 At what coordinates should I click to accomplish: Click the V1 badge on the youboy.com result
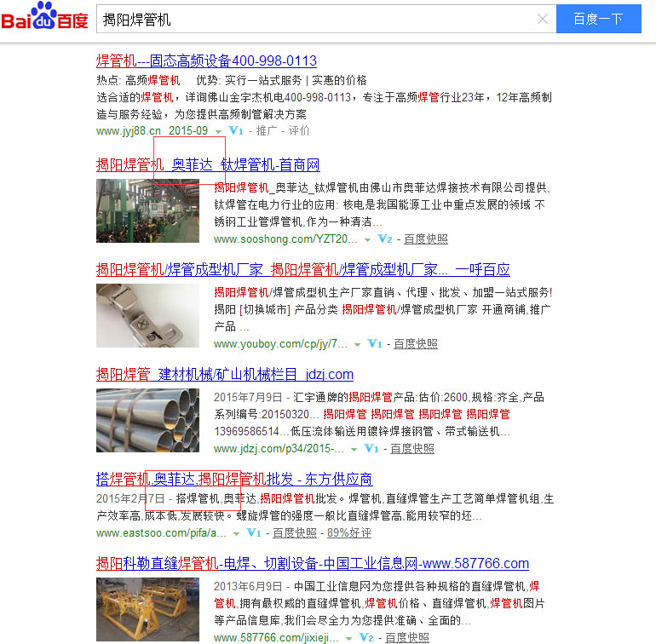(x=375, y=343)
